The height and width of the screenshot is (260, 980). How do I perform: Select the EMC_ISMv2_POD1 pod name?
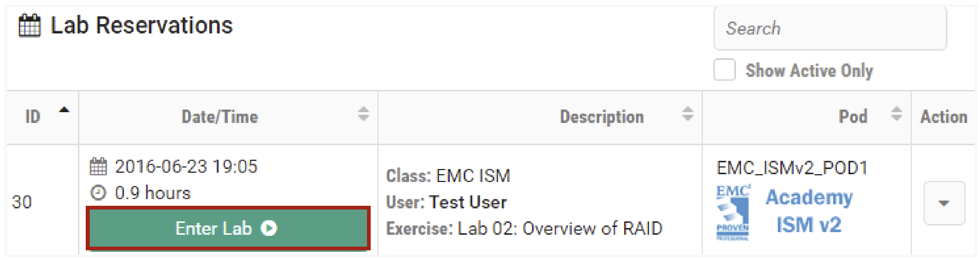click(792, 168)
